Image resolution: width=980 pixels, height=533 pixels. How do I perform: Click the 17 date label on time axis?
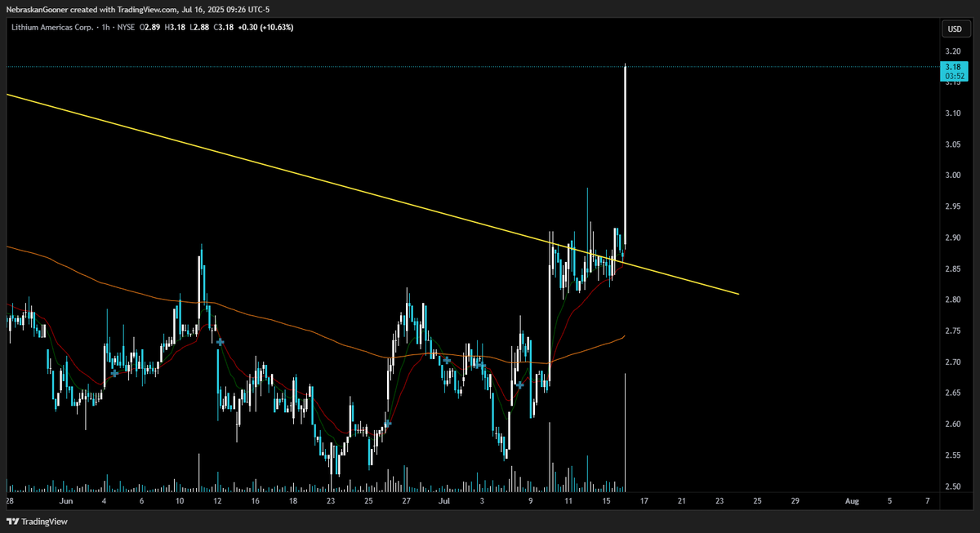pyautogui.click(x=645, y=502)
